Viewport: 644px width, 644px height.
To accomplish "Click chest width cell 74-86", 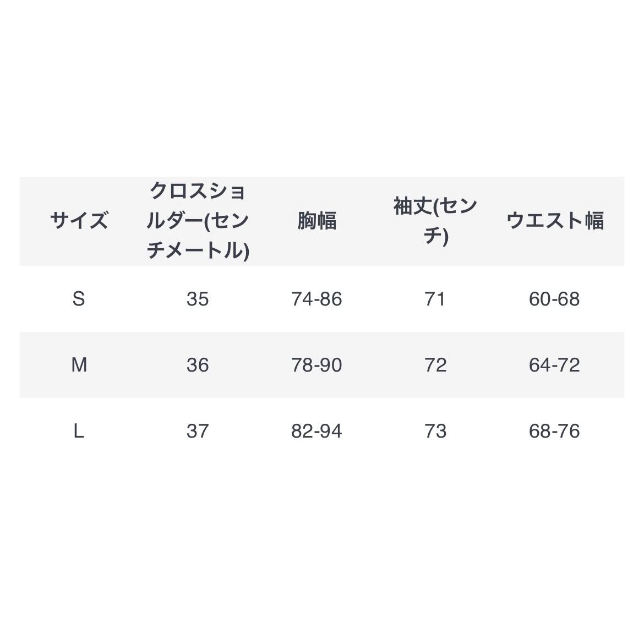I will pyautogui.click(x=316, y=299).
